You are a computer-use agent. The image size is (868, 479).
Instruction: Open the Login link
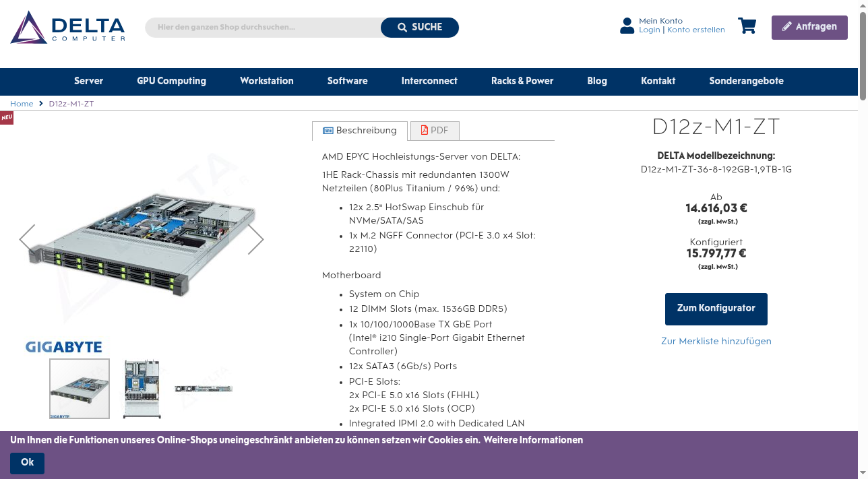(650, 30)
